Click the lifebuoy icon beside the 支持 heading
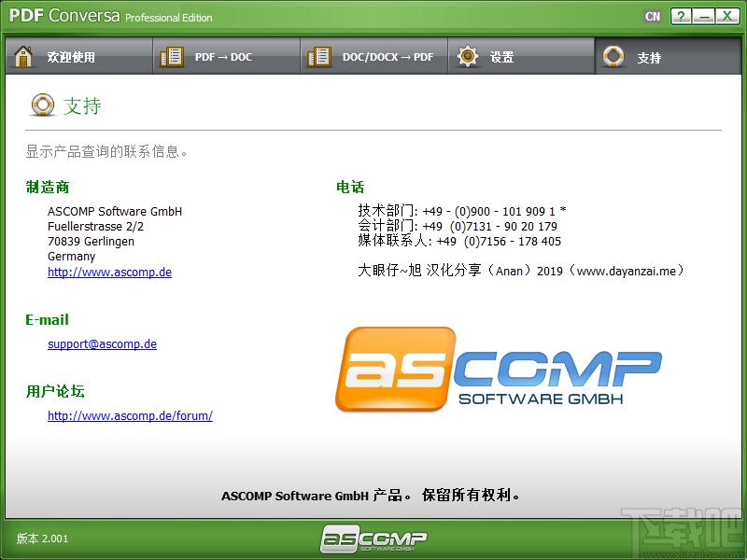747x560 pixels. (43, 105)
